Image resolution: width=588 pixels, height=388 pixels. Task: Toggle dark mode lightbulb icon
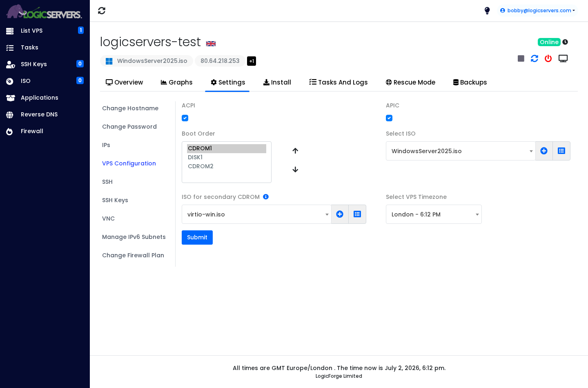pyautogui.click(x=487, y=11)
